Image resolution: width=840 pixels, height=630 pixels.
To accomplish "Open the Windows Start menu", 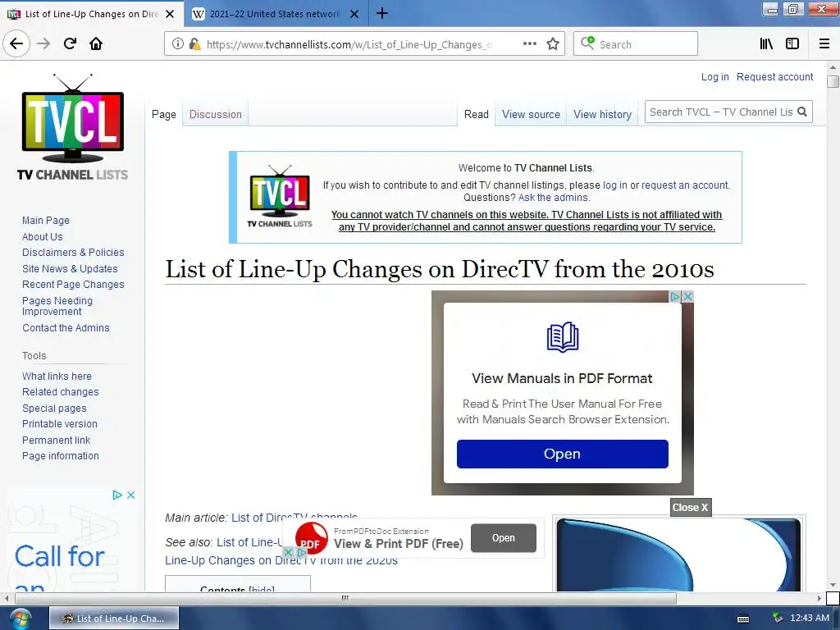I will tap(21, 619).
